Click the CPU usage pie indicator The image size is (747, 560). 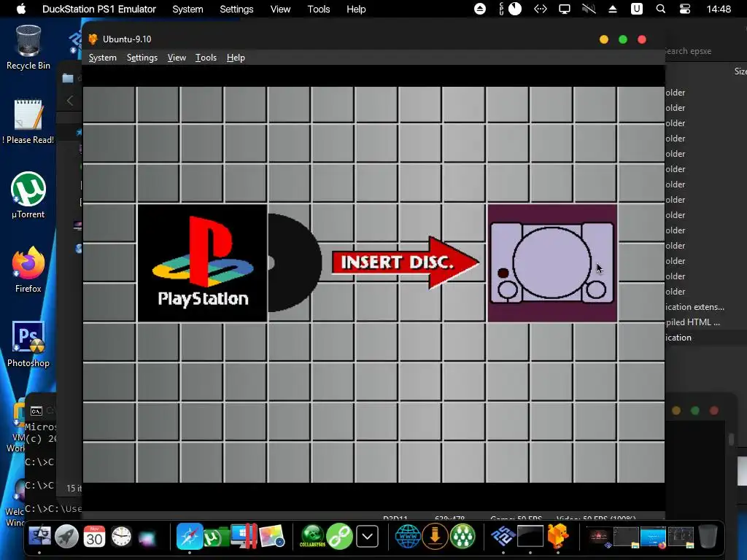coord(515,9)
